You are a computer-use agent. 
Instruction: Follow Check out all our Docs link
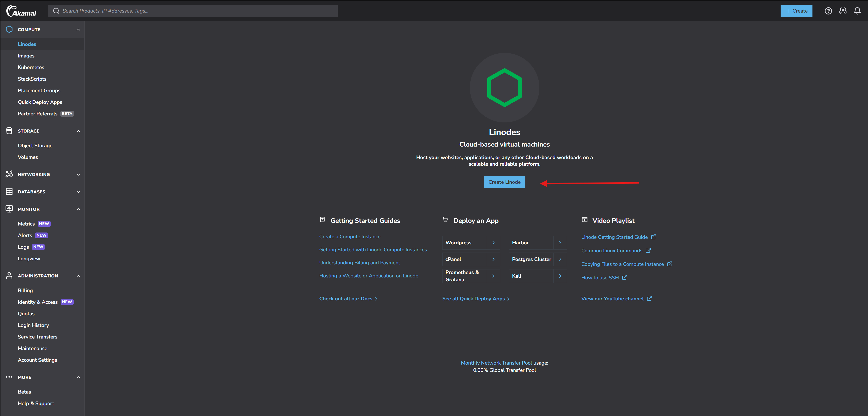[x=348, y=298]
